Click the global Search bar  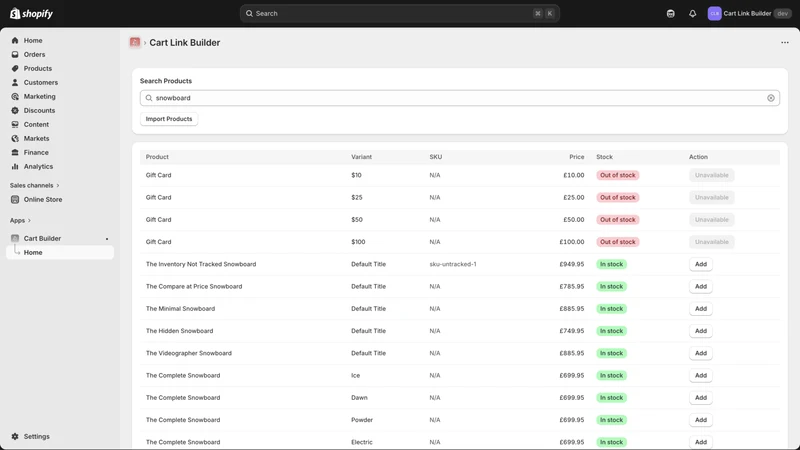click(x=399, y=14)
